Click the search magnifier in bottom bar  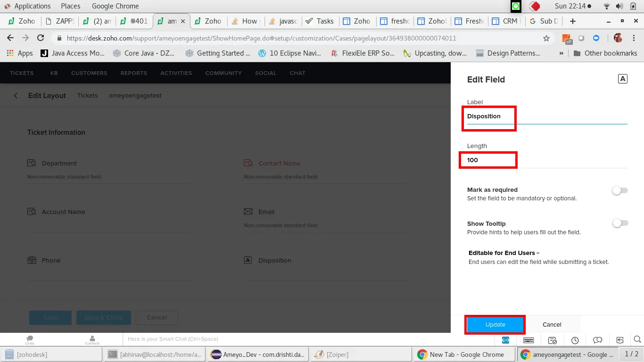[x=637, y=339]
